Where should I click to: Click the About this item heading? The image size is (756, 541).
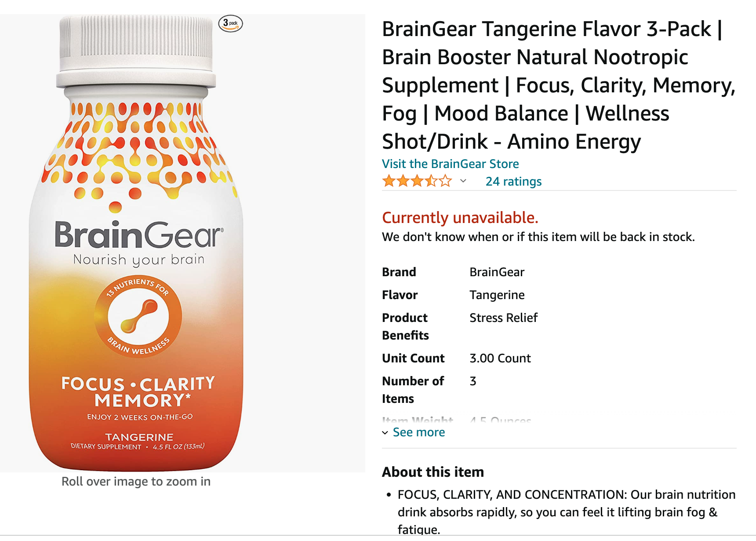433,472
